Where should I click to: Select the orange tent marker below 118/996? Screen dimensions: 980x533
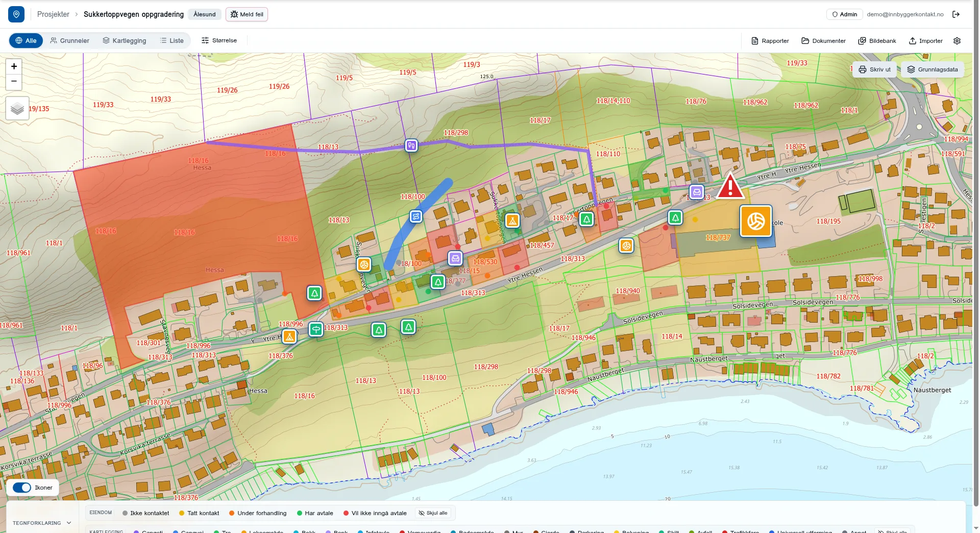[x=289, y=336]
